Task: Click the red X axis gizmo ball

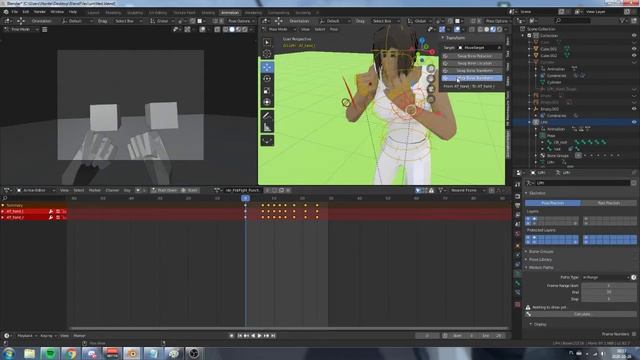Action: pyautogui.click(x=432, y=52)
